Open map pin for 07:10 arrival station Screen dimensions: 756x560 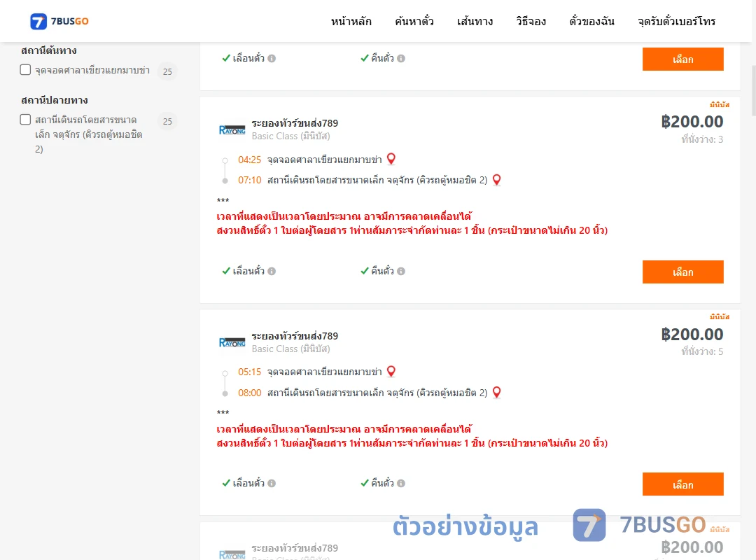(496, 180)
